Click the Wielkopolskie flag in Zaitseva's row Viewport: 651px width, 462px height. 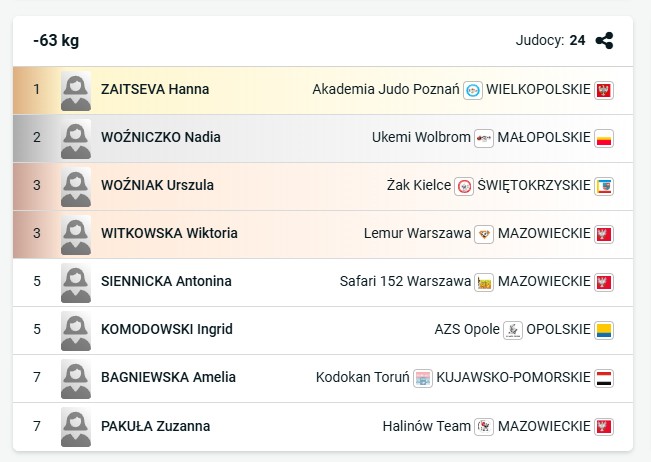[x=603, y=90]
